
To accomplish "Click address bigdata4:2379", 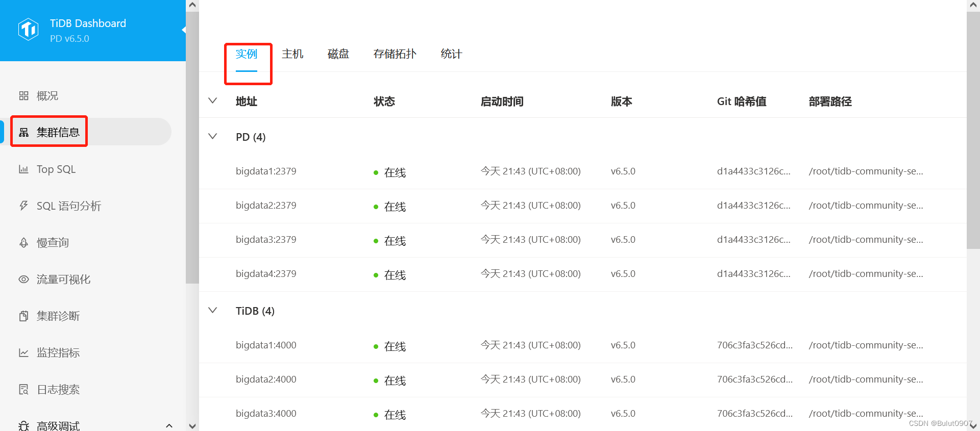I will [x=266, y=274].
